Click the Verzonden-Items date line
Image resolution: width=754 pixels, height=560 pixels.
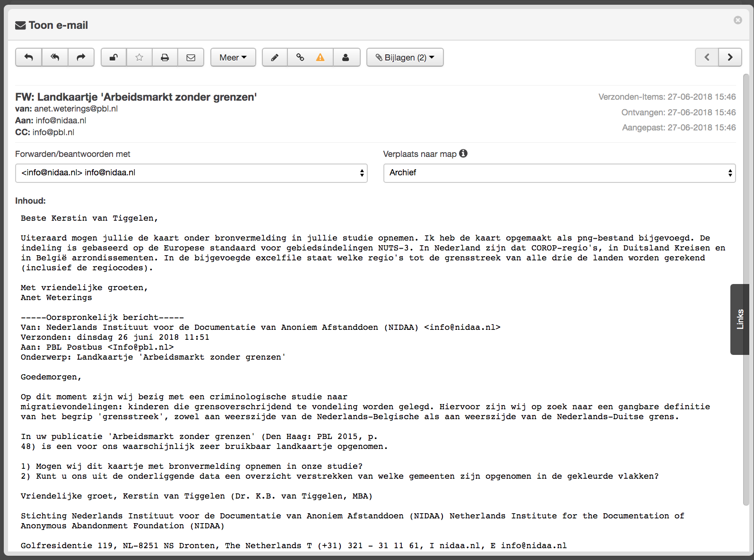point(667,97)
